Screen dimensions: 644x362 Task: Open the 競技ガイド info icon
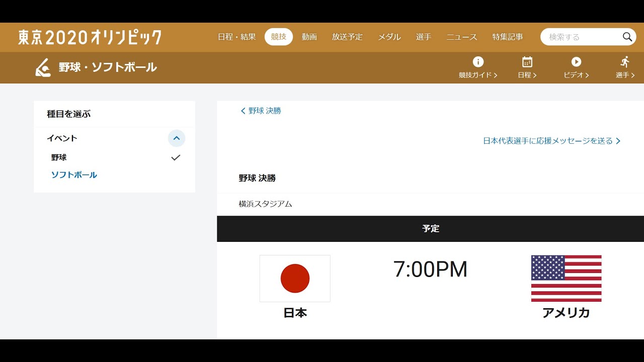(x=478, y=62)
